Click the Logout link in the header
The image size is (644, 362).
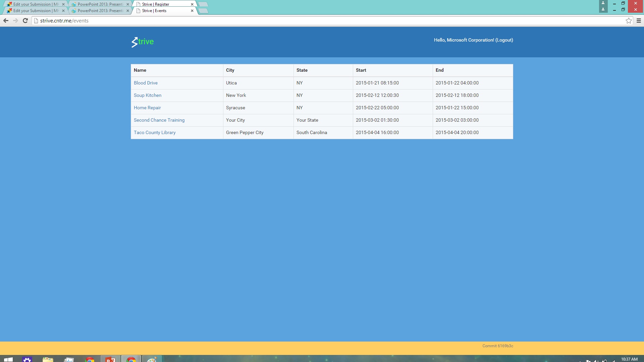pos(504,40)
